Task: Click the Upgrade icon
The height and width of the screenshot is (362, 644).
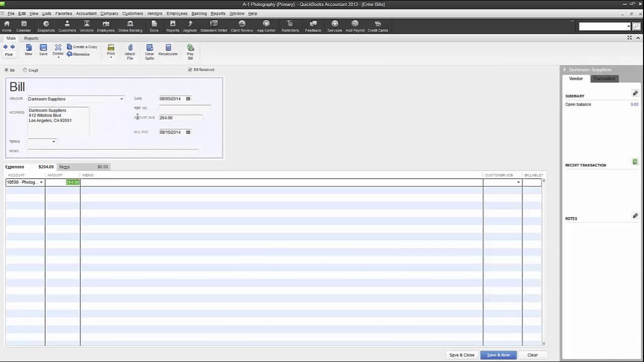Action: (190, 26)
